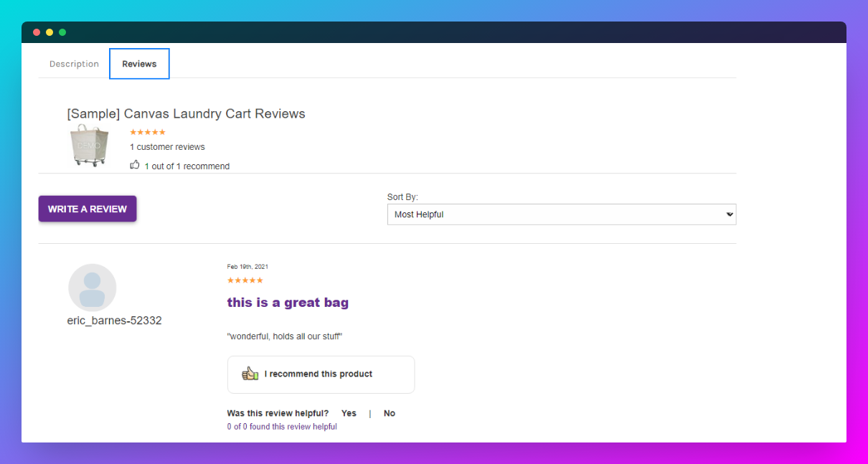This screenshot has height=464, width=868.
Task: Click the Canvas Laundry Cart product thumbnail
Action: point(90,146)
